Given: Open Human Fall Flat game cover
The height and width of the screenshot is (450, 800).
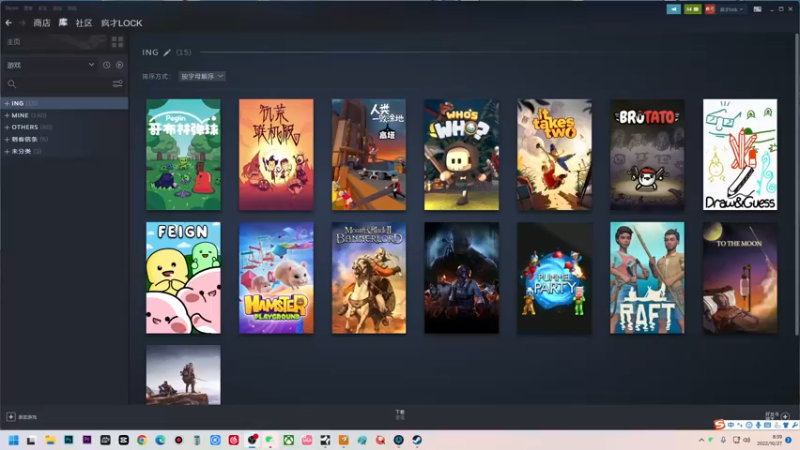Looking at the screenshot, I should pyautogui.click(x=369, y=155).
